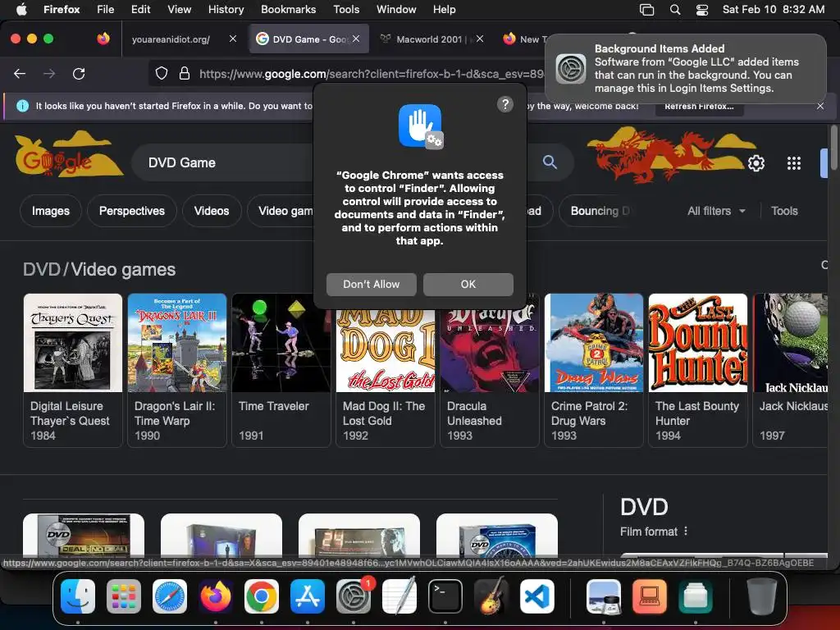Open the File menu
The image size is (840, 630).
(x=106, y=9)
